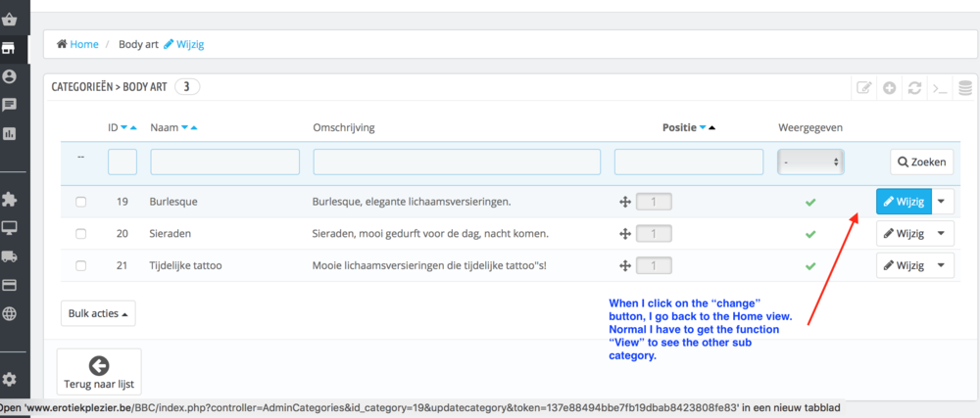980x418 pixels.
Task: Click Wijzig button for Burlesque
Action: (x=904, y=202)
